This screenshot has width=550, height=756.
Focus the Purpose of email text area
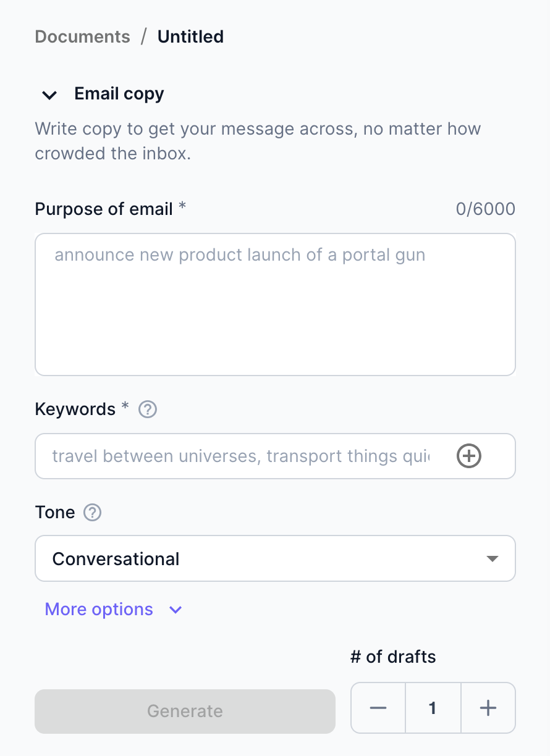[x=275, y=304]
